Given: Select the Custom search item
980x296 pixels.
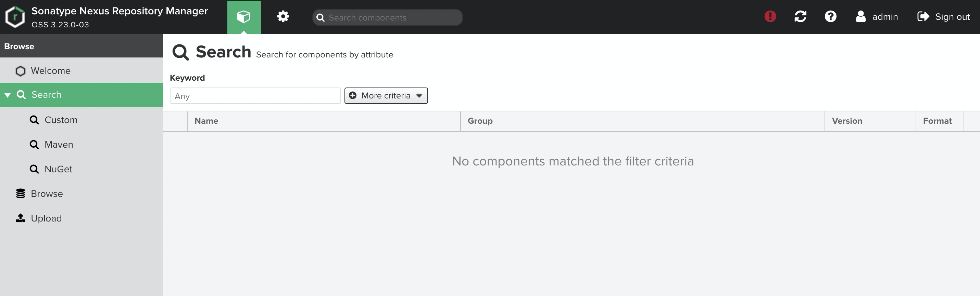Looking at the screenshot, I should pyautogui.click(x=61, y=120).
